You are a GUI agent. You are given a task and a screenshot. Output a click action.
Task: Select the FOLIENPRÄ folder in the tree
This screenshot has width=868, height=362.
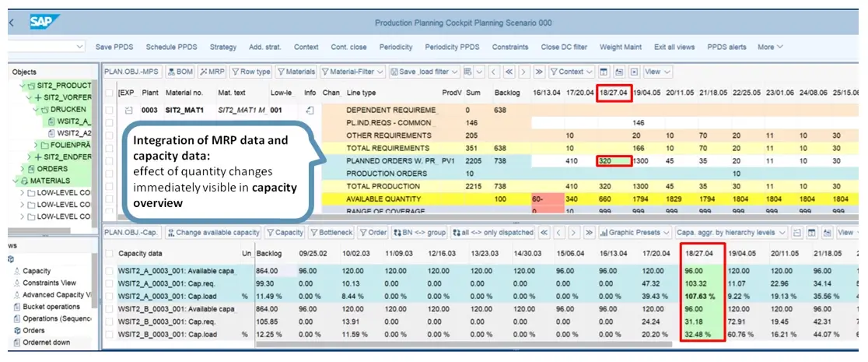69,145
